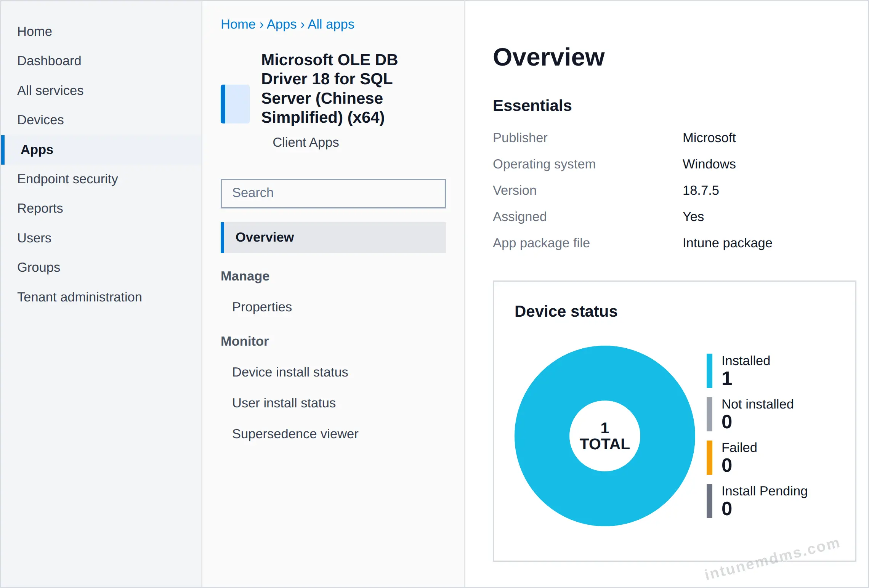Click the Install Pending color bar

pos(709,501)
